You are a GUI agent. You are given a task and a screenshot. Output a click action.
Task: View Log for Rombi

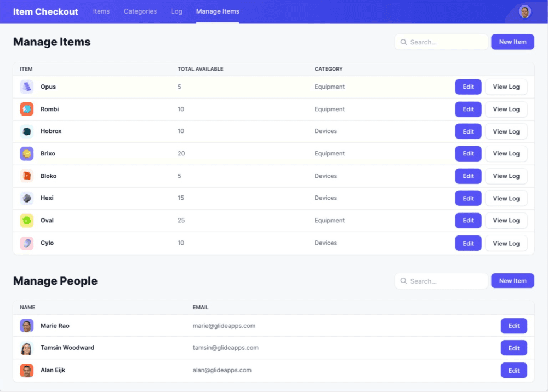(506, 109)
